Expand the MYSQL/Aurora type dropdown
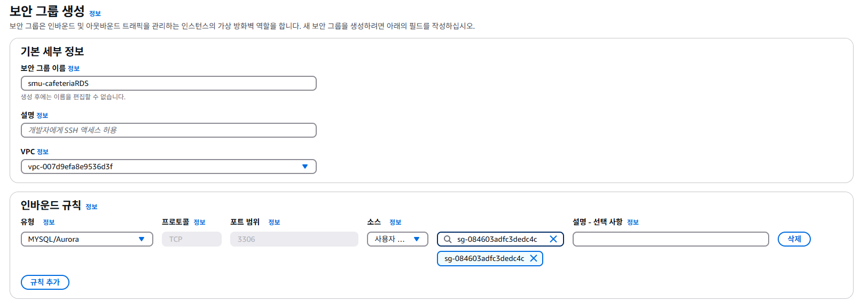The image size is (868, 301). pos(87,239)
